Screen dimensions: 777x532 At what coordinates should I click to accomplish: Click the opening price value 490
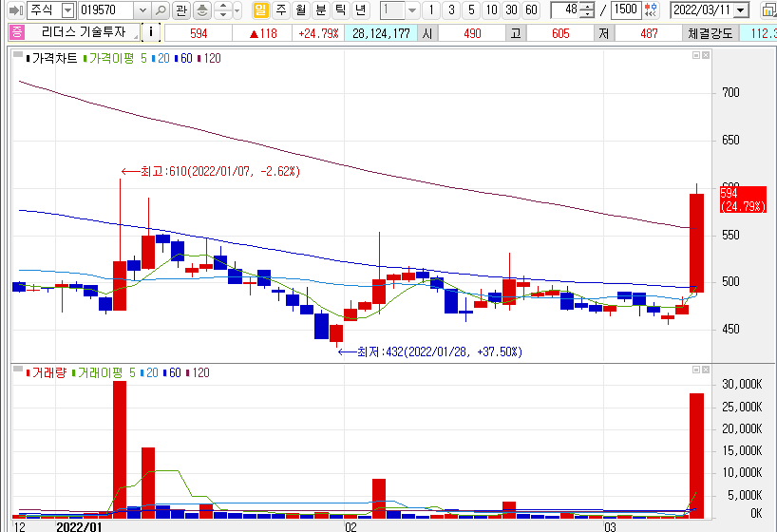point(472,33)
